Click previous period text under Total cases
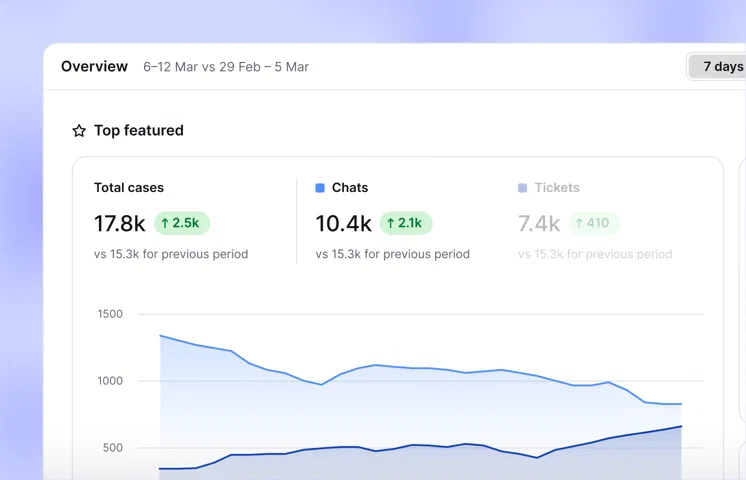Image resolution: width=746 pixels, height=480 pixels. (x=171, y=254)
